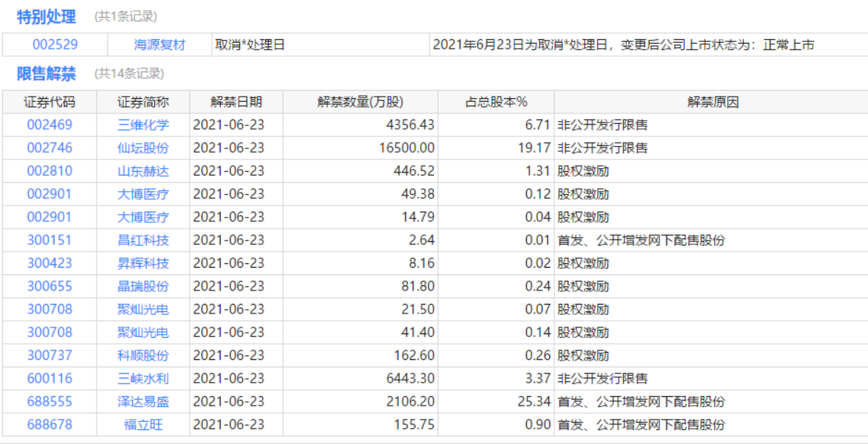Click the 解禁原因 column header
Screen dimensions: 868x444
[712, 103]
